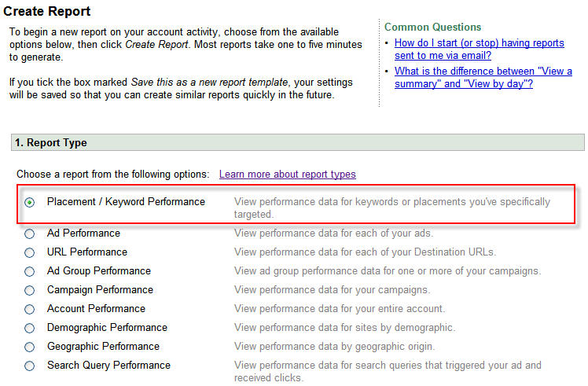Click the URL Performance description text

[x=365, y=252]
